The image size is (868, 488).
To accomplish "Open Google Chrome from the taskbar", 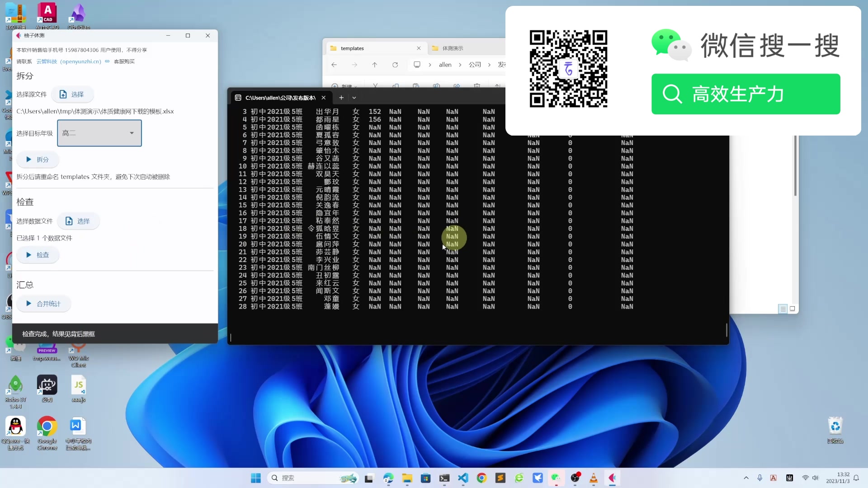I will tap(481, 478).
